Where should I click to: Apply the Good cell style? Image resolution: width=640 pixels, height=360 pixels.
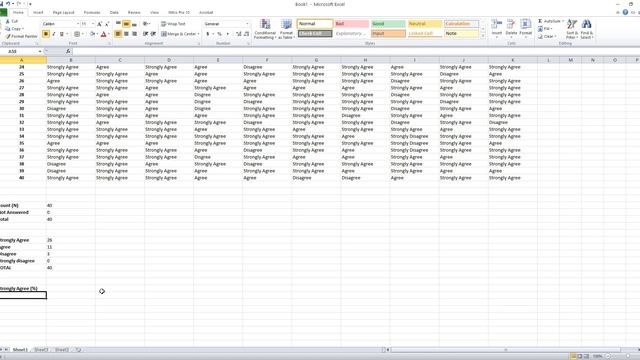pos(388,24)
